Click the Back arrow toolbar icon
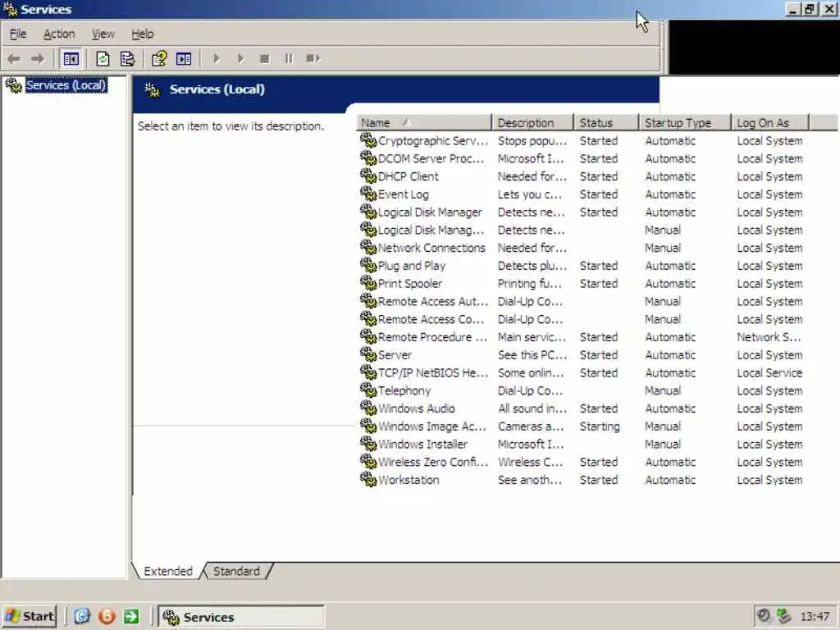 coord(14,58)
